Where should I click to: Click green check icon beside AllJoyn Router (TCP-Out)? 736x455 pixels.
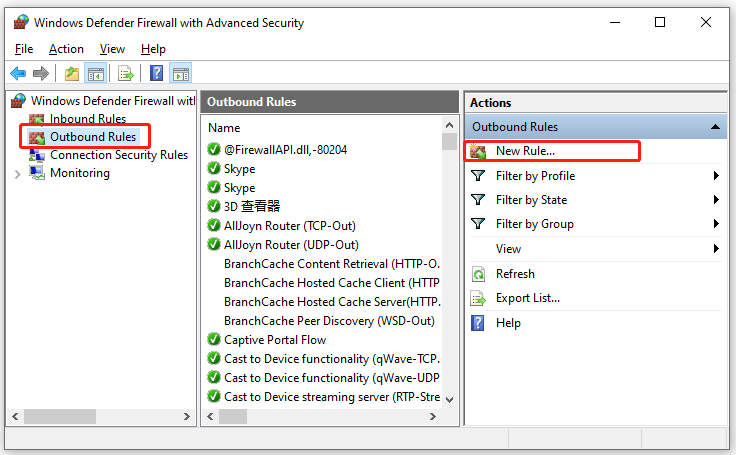[214, 225]
